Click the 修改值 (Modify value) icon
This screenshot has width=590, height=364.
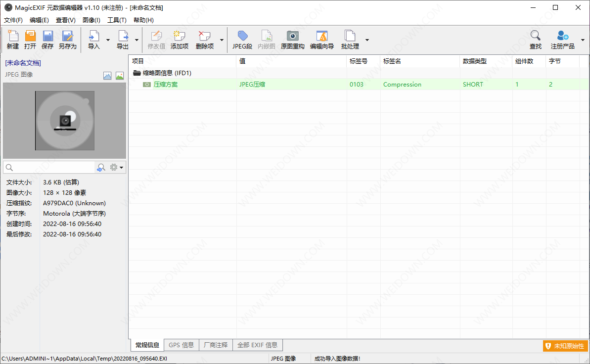(156, 36)
